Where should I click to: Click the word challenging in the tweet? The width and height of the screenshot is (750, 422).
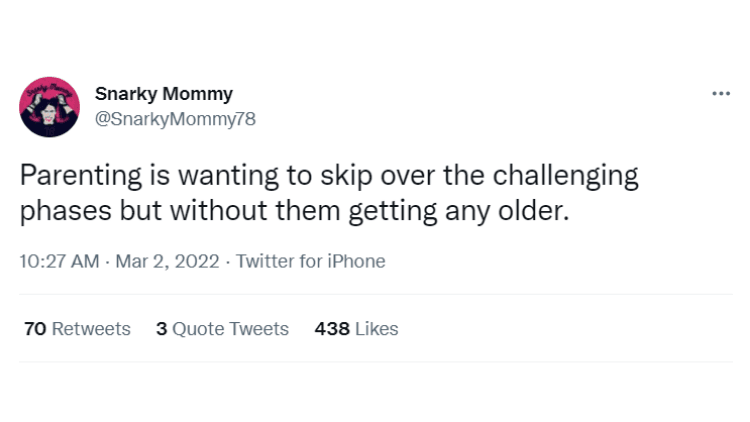(565, 176)
